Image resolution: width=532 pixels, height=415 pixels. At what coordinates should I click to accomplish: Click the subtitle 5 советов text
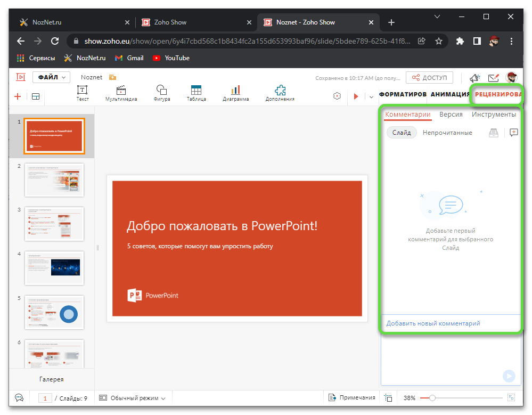tap(200, 246)
